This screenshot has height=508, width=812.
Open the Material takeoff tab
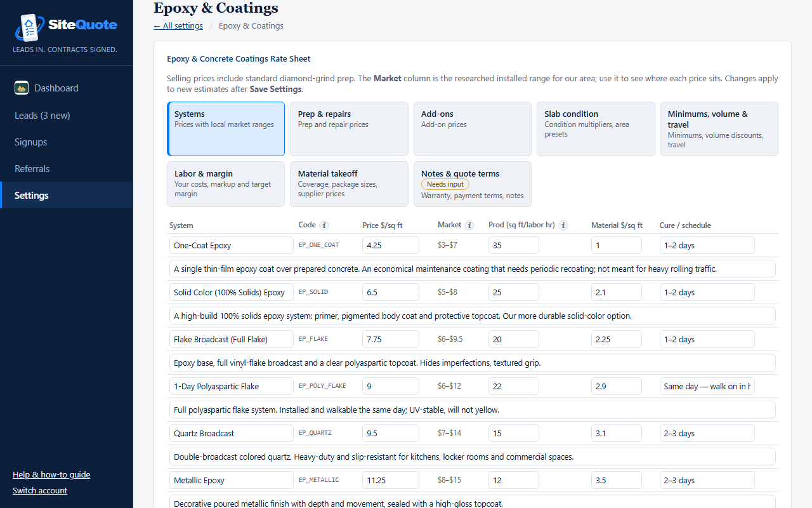click(349, 184)
